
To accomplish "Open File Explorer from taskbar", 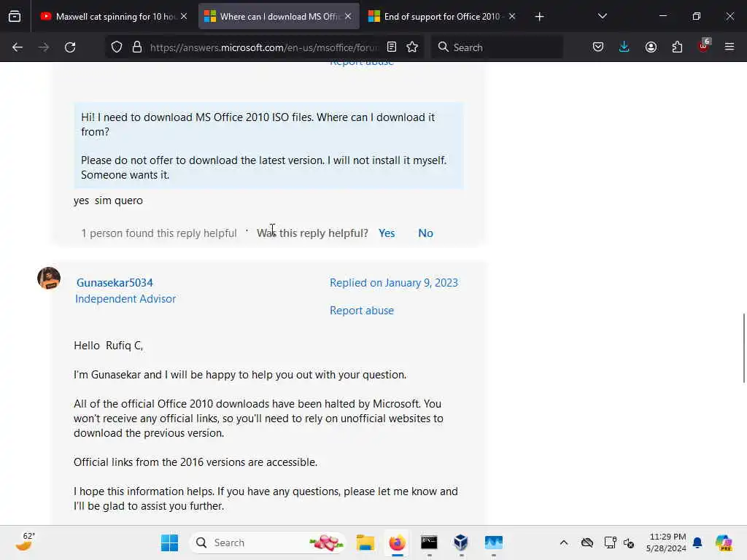I will (x=365, y=542).
